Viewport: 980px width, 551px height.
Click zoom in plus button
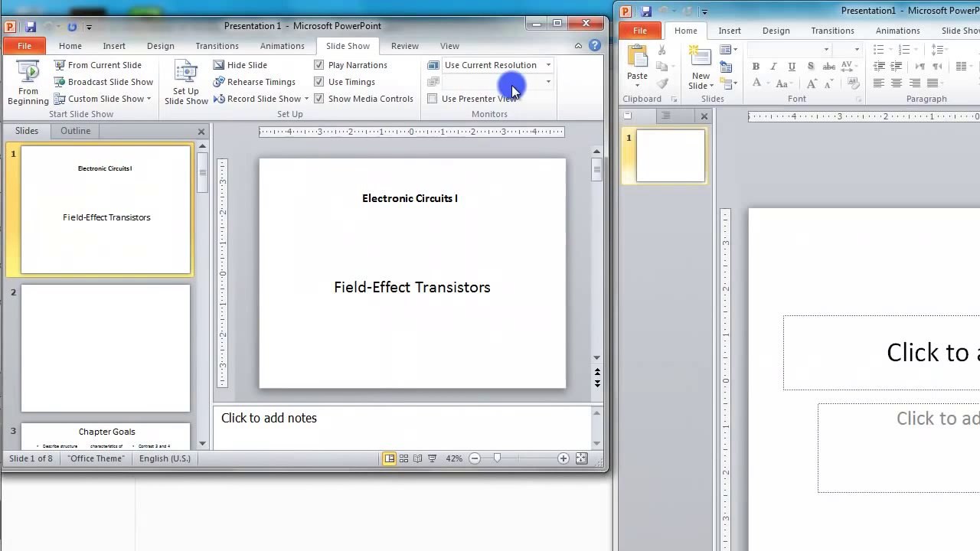coord(563,458)
